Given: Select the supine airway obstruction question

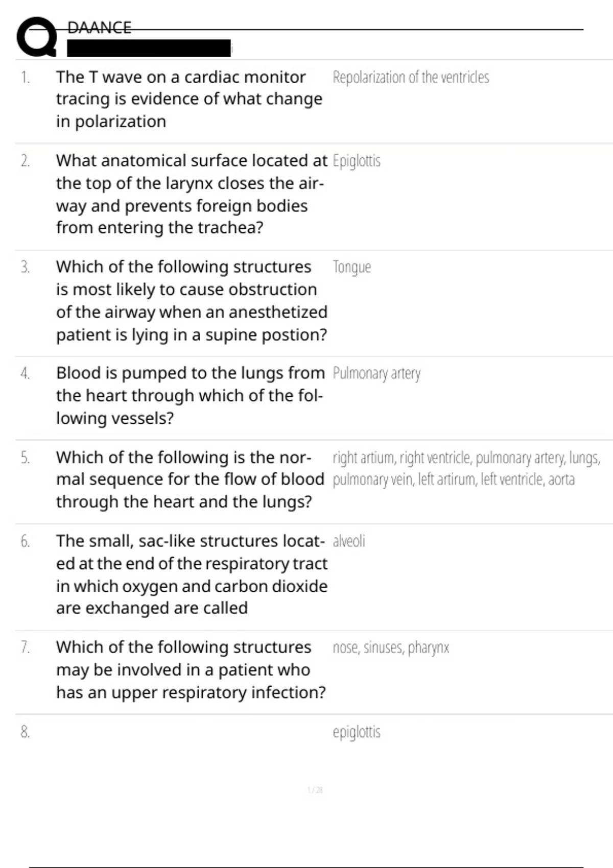Looking at the screenshot, I should pyautogui.click(x=192, y=301).
